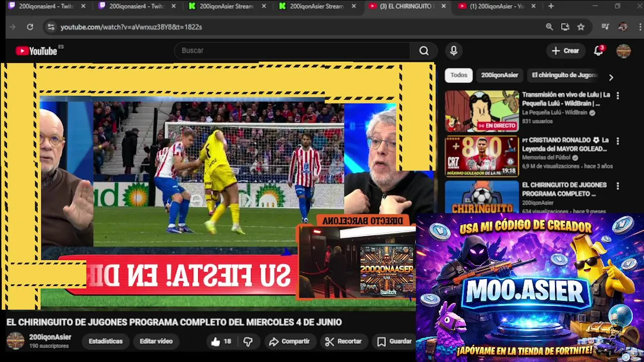644x362 pixels.
Task: Reload the page with the refresh icon
Action: [x=30, y=27]
